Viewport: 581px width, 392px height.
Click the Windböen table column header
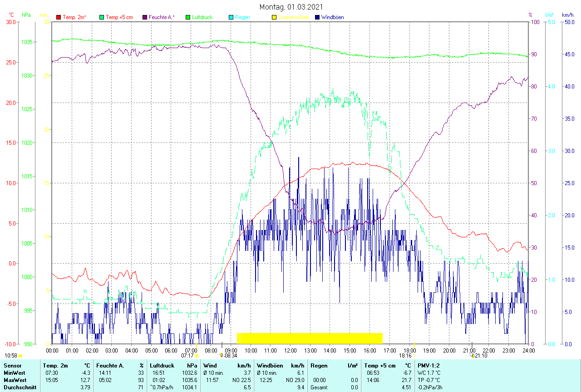point(271,365)
